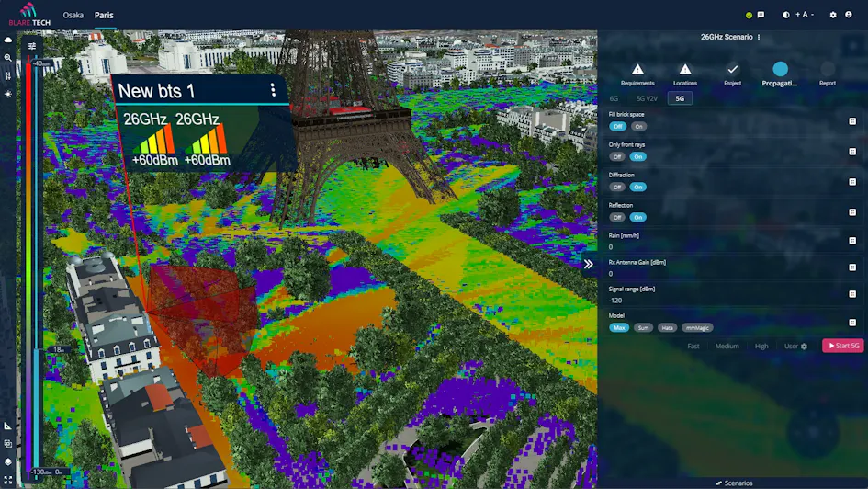The height and width of the screenshot is (489, 868).
Task: Collapse side panel with double chevron
Action: (x=589, y=264)
